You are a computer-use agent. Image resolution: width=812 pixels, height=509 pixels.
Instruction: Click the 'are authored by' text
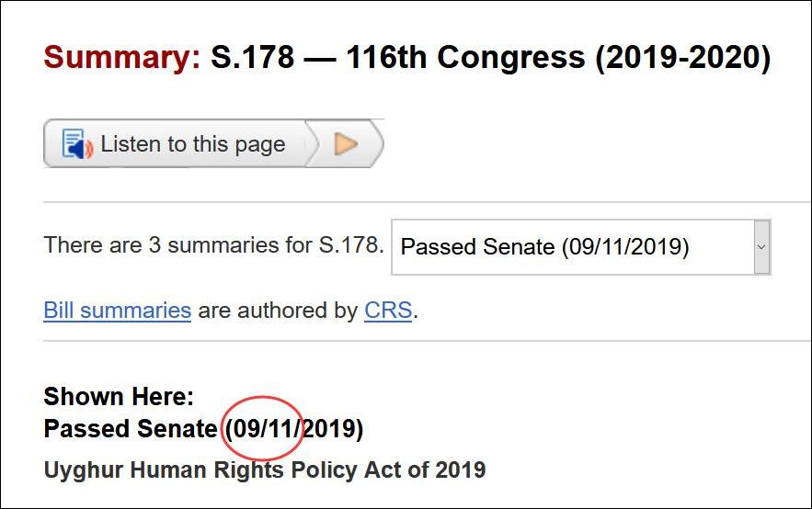(x=277, y=311)
